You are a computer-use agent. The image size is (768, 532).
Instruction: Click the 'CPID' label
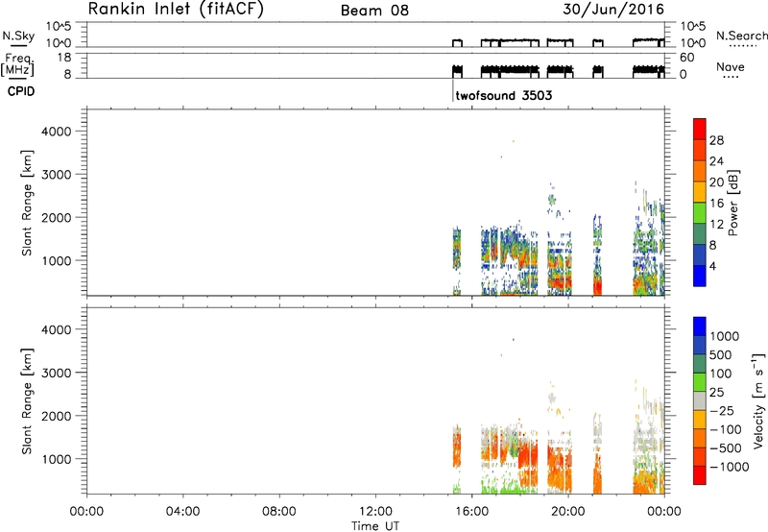tap(21, 91)
